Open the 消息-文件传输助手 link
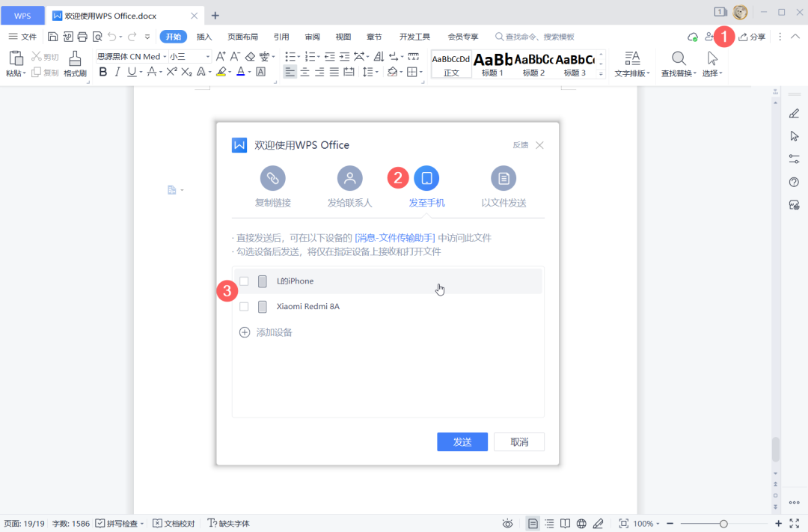Viewport: 808px width, 532px height. point(395,238)
